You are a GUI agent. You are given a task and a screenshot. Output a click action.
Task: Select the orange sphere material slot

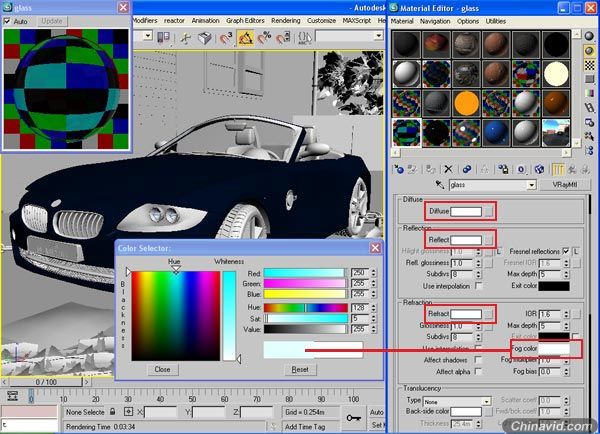click(466, 103)
